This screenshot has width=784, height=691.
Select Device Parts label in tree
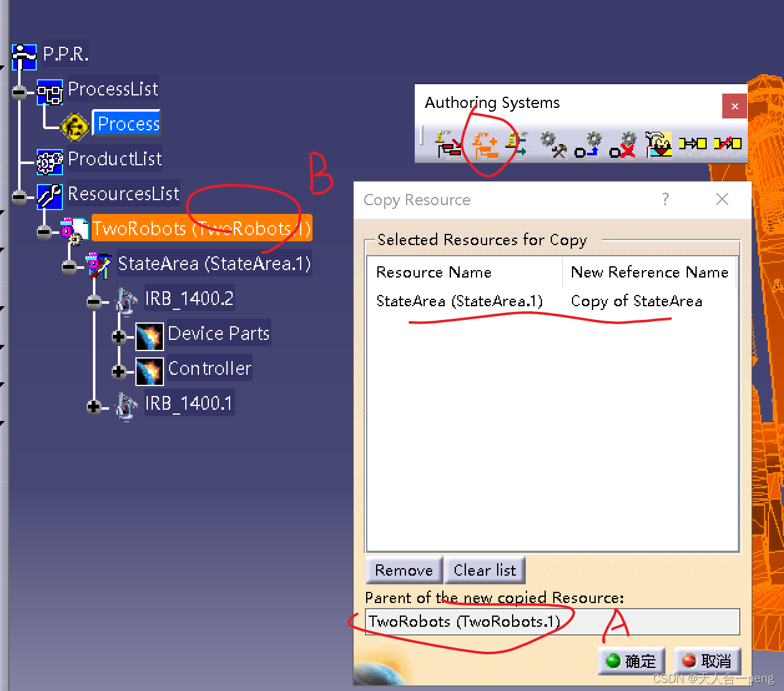(x=218, y=333)
